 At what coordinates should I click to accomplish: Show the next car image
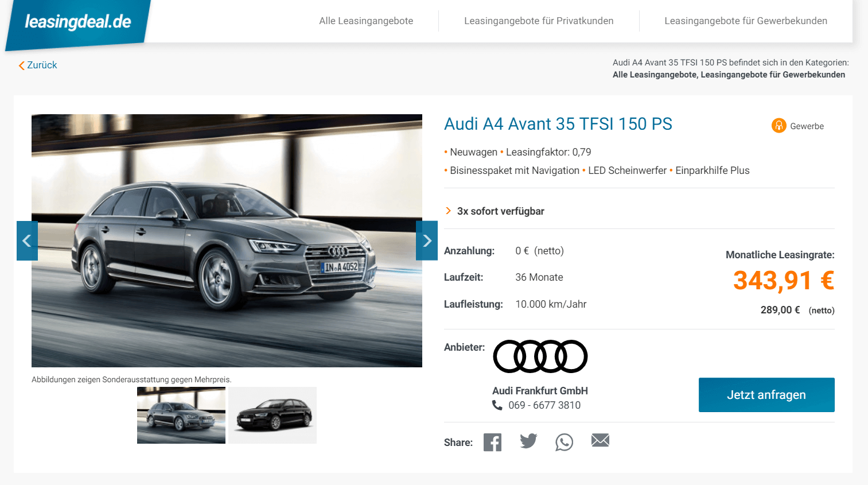click(427, 241)
